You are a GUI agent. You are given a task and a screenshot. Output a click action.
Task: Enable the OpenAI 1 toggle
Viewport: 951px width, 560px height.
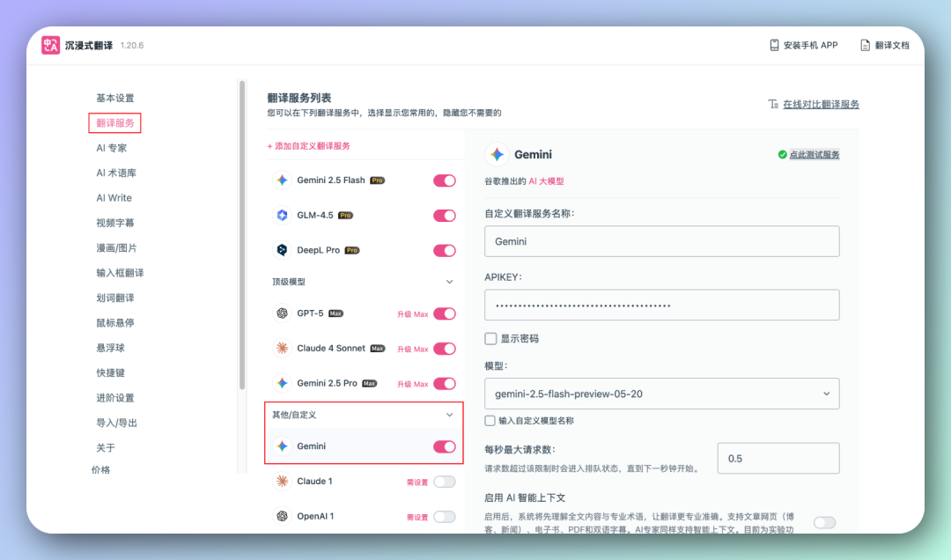445,516
